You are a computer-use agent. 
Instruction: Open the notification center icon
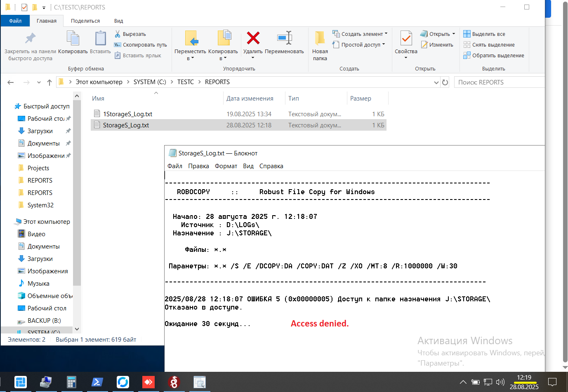point(552,382)
